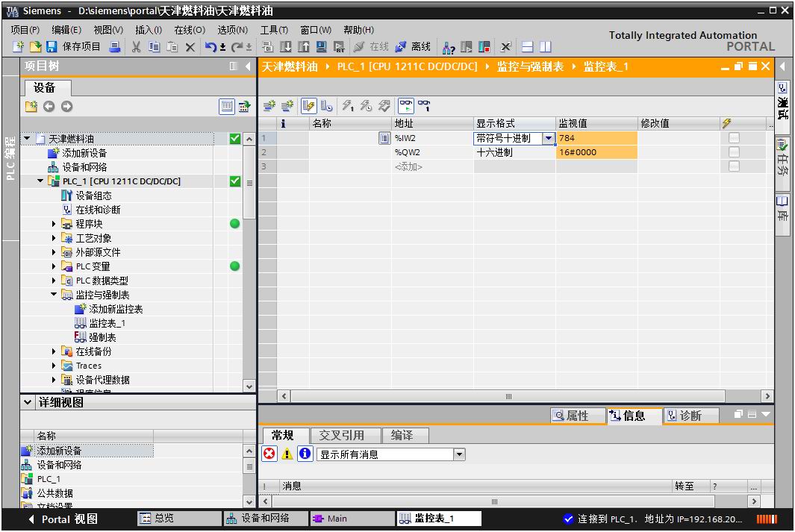Expand the 程序块 tree node
Viewport: 795px width, 532px height.
(54, 224)
